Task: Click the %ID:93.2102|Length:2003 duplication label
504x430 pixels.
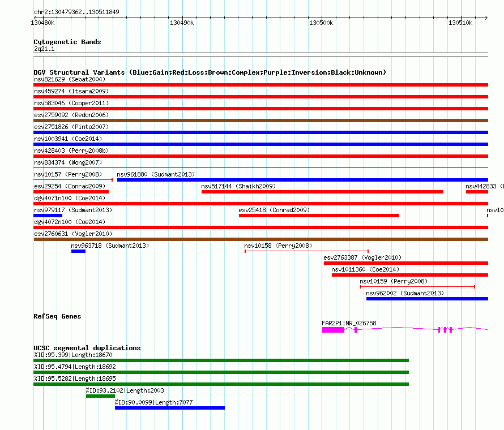Action: pyautogui.click(x=125, y=390)
